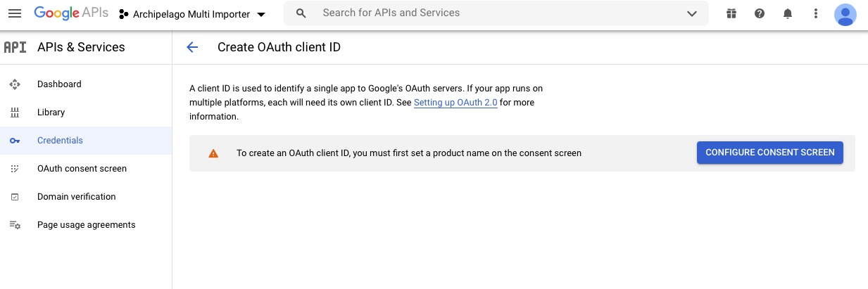Image resolution: width=868 pixels, height=289 pixels.
Task: Expand the search bar dropdown arrow
Action: [x=692, y=13]
